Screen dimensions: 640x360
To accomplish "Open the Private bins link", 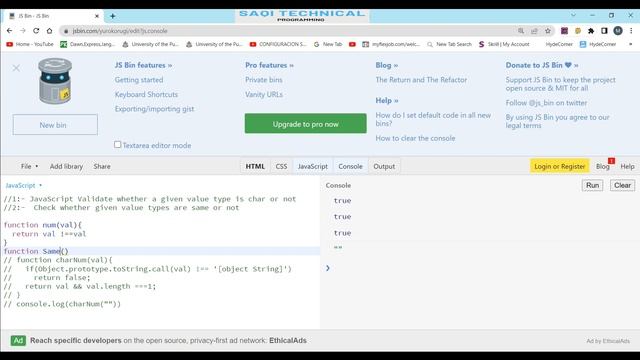I will (264, 80).
